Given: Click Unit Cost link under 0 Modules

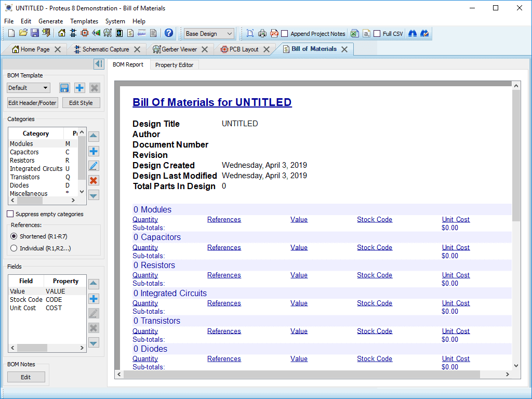Looking at the screenshot, I should (x=456, y=220).
